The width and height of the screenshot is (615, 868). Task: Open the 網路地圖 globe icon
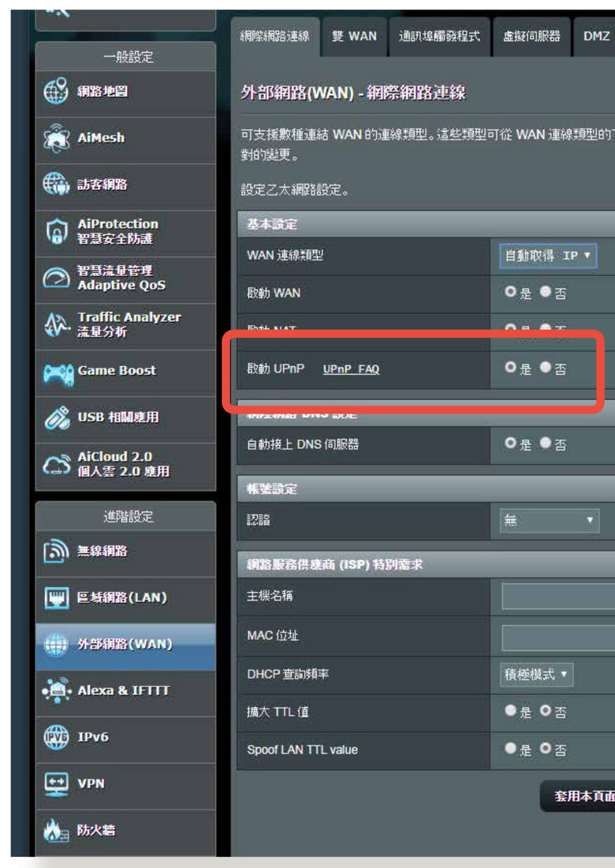point(56,92)
